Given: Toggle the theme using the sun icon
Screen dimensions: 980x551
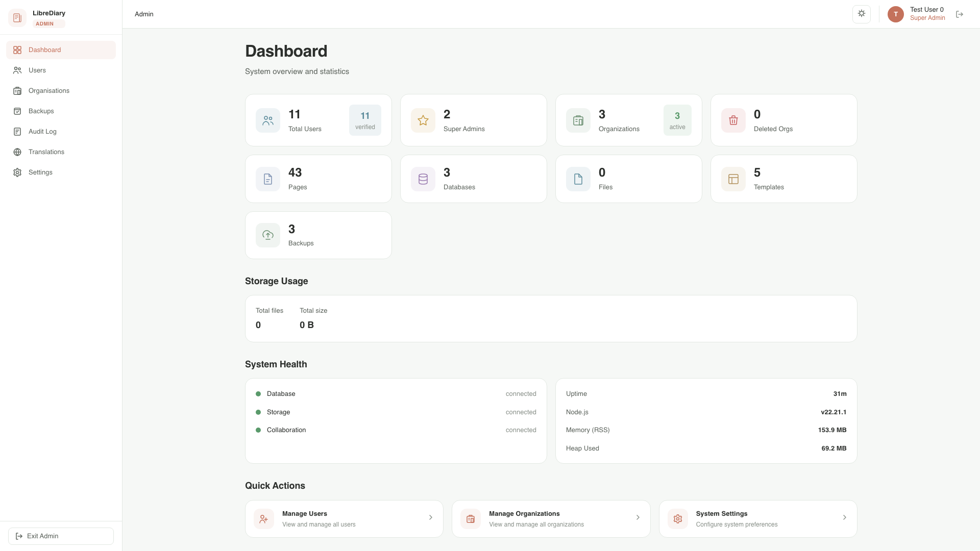Looking at the screenshot, I should point(862,13).
